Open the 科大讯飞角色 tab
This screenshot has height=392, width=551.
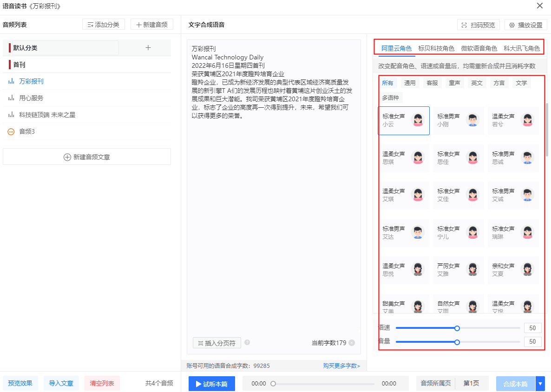[521, 48]
